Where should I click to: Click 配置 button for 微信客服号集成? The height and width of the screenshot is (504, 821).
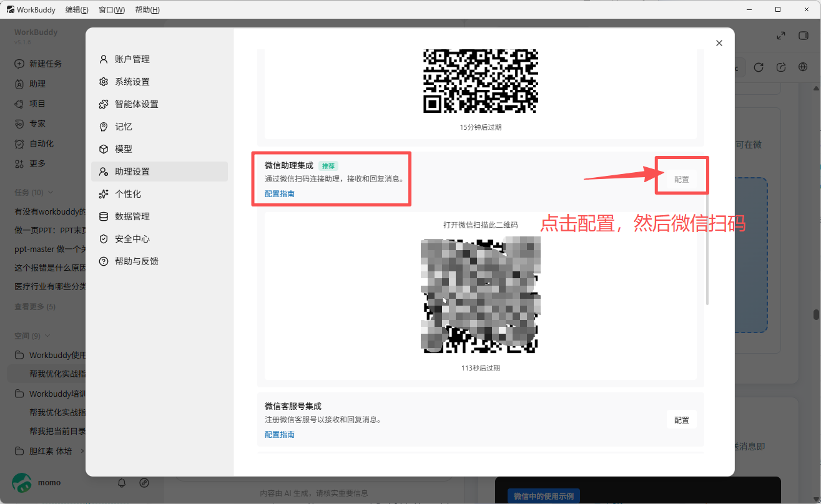[x=682, y=420]
